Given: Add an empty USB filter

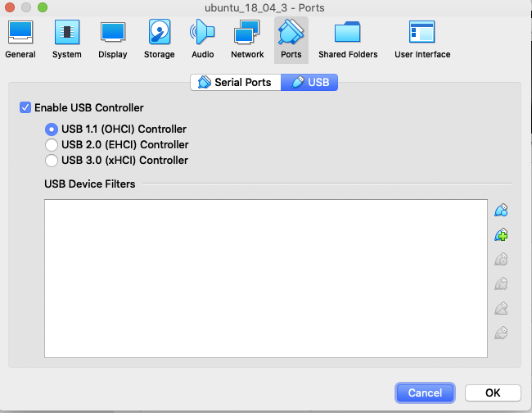Looking at the screenshot, I should 502,210.
